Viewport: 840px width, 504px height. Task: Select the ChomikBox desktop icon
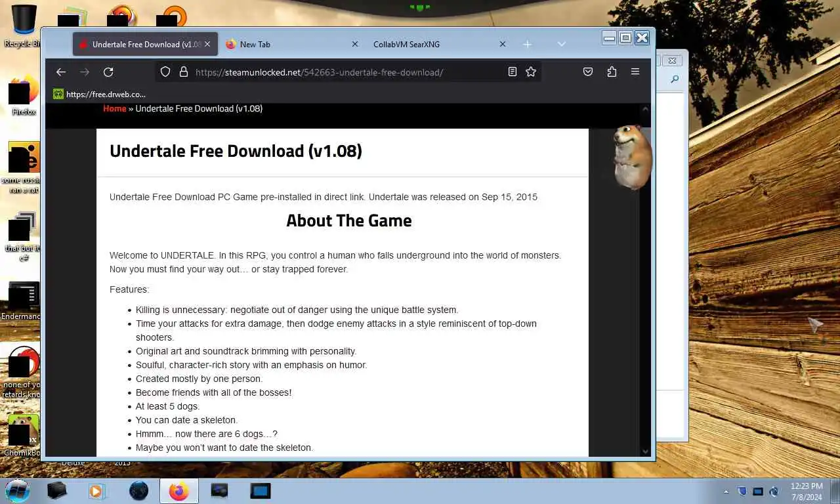click(x=22, y=434)
